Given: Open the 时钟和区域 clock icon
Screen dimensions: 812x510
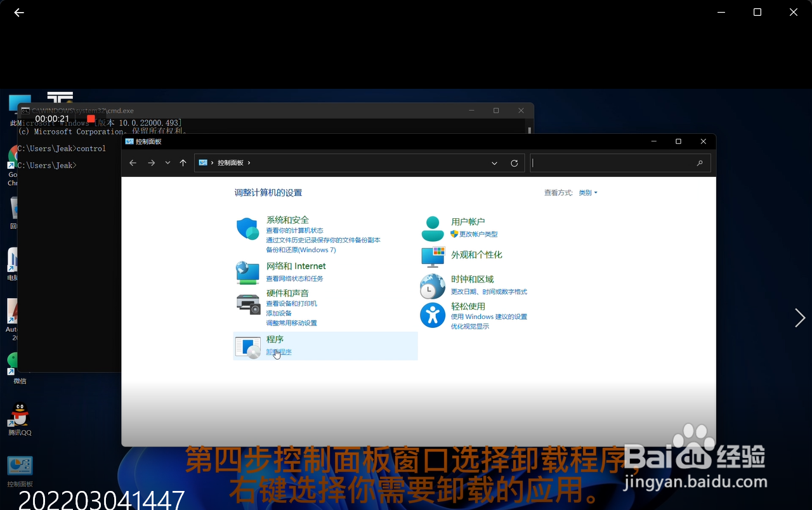Looking at the screenshot, I should (433, 286).
